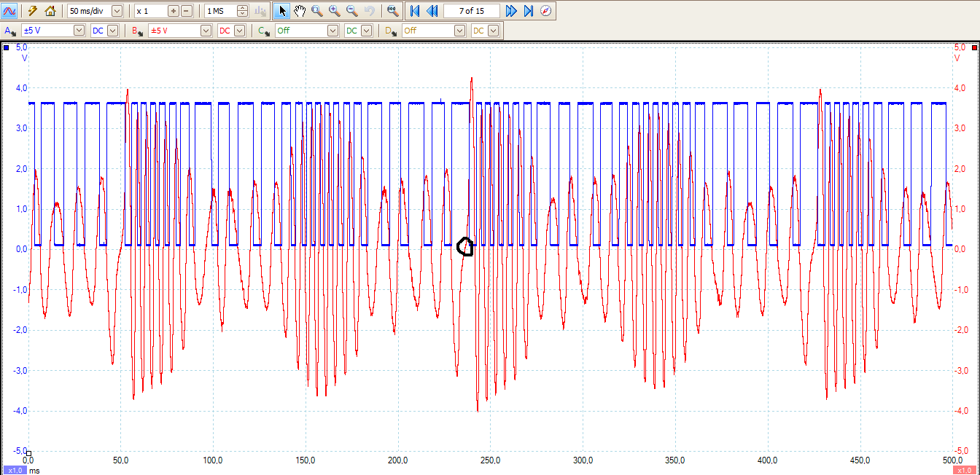Select the zoom in magnifier tool
This screenshot has height=475, width=980.
335,11
